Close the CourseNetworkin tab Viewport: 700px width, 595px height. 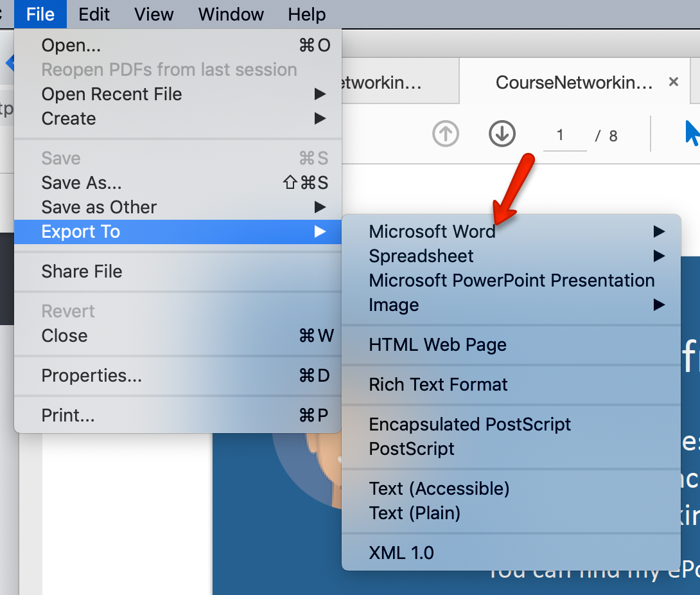coord(674,82)
